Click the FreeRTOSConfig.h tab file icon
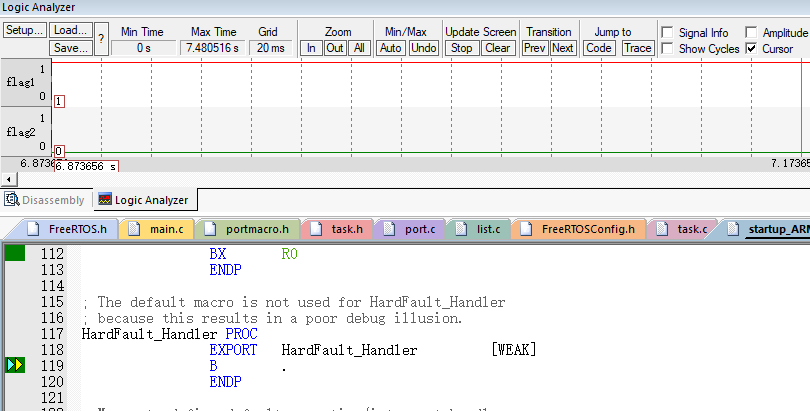Image resolution: width=810 pixels, height=411 pixels. click(525, 229)
